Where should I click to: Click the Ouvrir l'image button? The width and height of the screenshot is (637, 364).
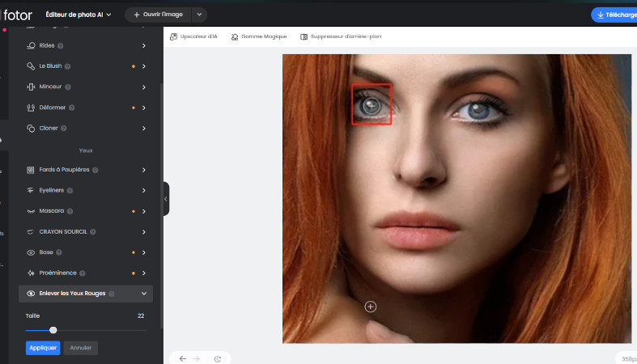point(159,15)
